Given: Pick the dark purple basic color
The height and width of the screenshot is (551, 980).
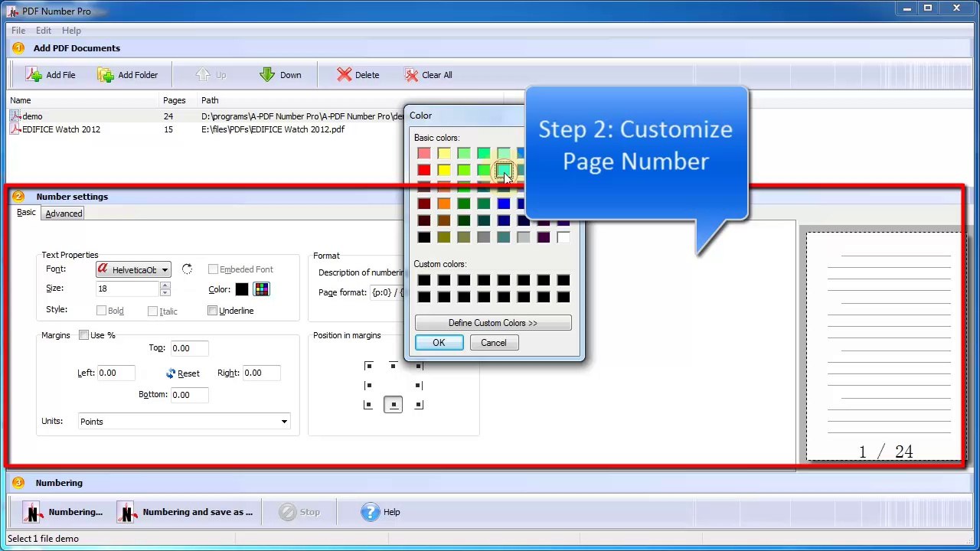Looking at the screenshot, I should point(544,237).
